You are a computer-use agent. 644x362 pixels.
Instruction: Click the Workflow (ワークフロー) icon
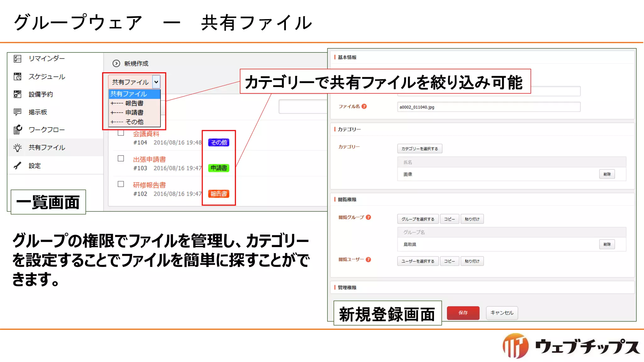point(18,129)
